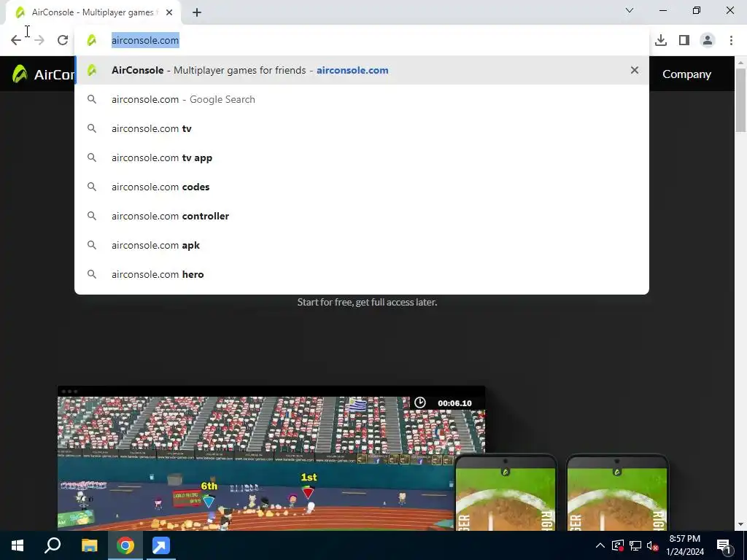This screenshot has height=560, width=747.
Task: Open the notification center icon
Action: [724, 545]
